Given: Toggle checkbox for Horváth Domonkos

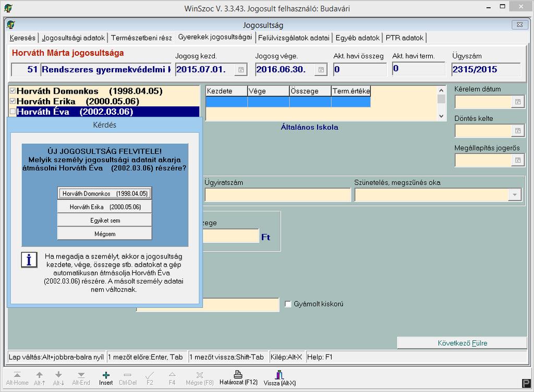Looking at the screenshot, I should pos(13,91).
